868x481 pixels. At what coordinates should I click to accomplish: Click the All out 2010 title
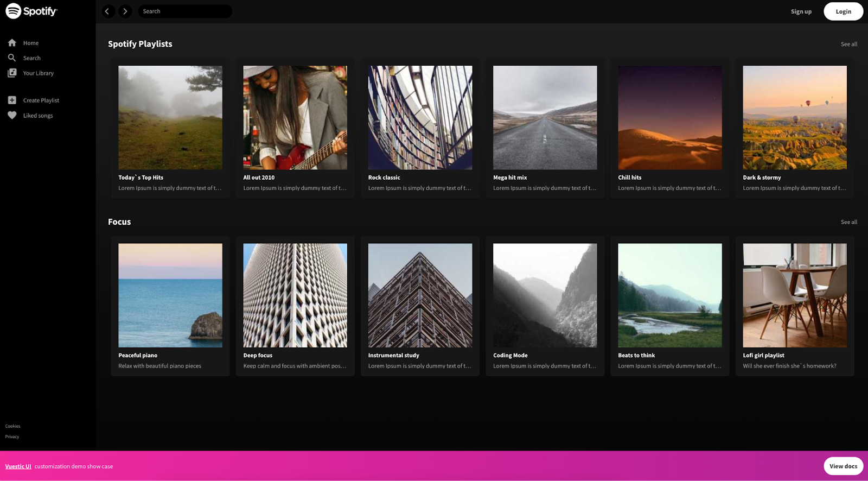[x=259, y=178]
